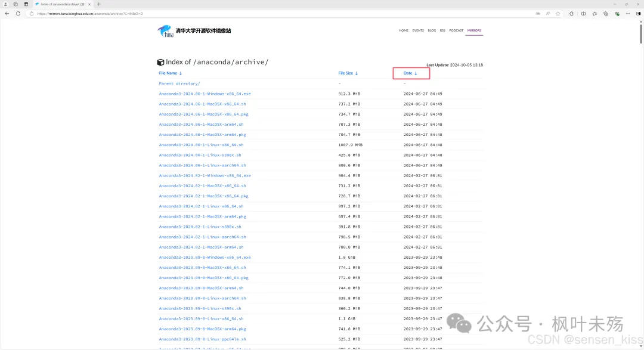Download Anaconda3-2024.02-1-MacOSX-arm64.pkg

(x=202, y=216)
